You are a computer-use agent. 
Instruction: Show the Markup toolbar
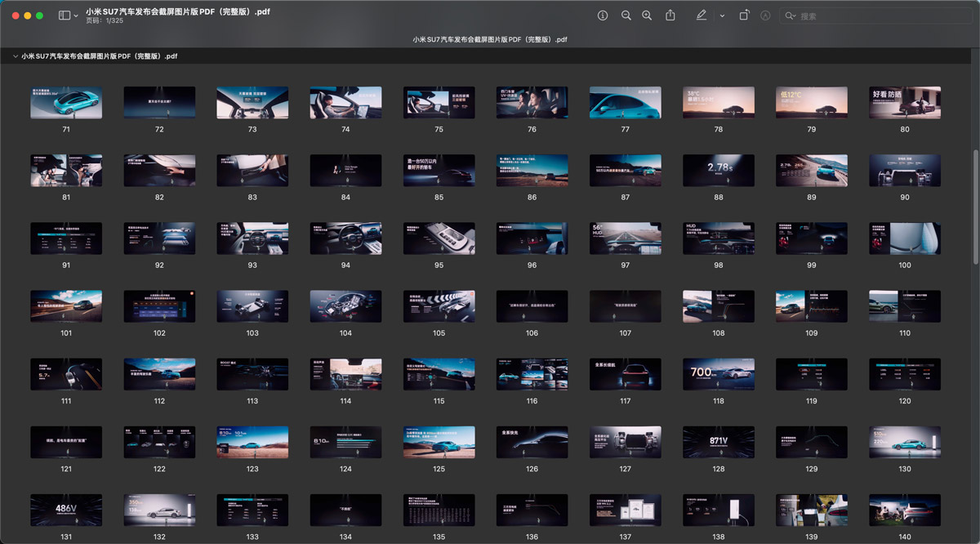pos(765,16)
